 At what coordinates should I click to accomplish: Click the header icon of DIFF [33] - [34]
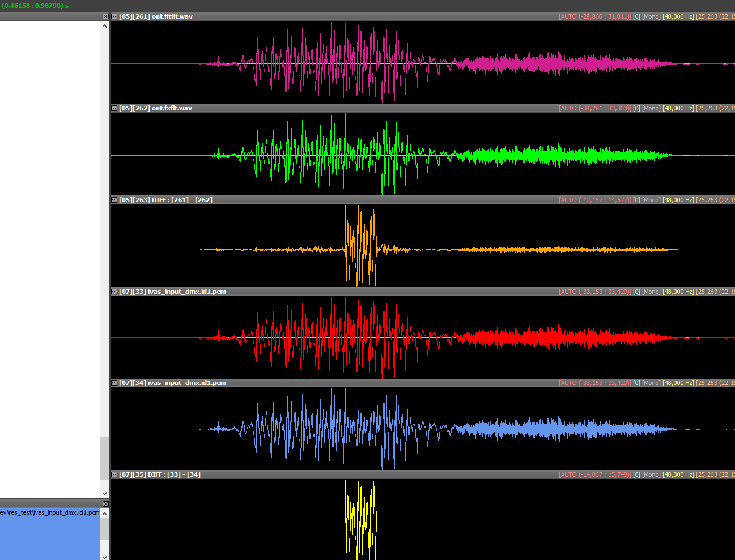point(114,474)
